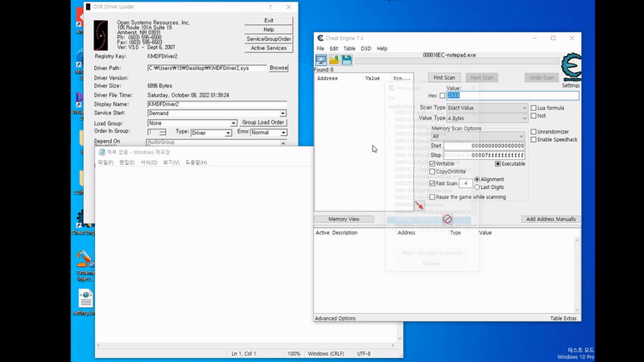Click Browse next to Driver Path

coord(279,68)
